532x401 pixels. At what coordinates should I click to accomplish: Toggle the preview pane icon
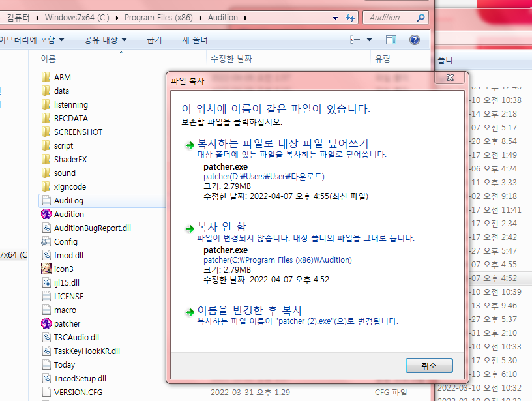[x=391, y=40]
